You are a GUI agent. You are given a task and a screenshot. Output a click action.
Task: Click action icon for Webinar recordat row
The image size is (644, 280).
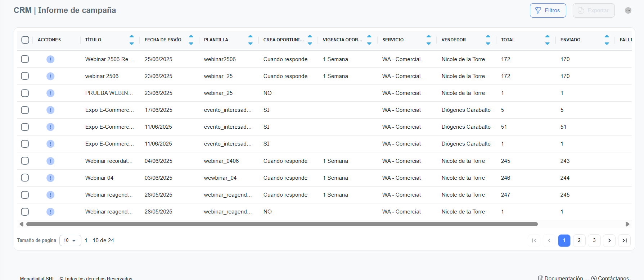pos(50,161)
